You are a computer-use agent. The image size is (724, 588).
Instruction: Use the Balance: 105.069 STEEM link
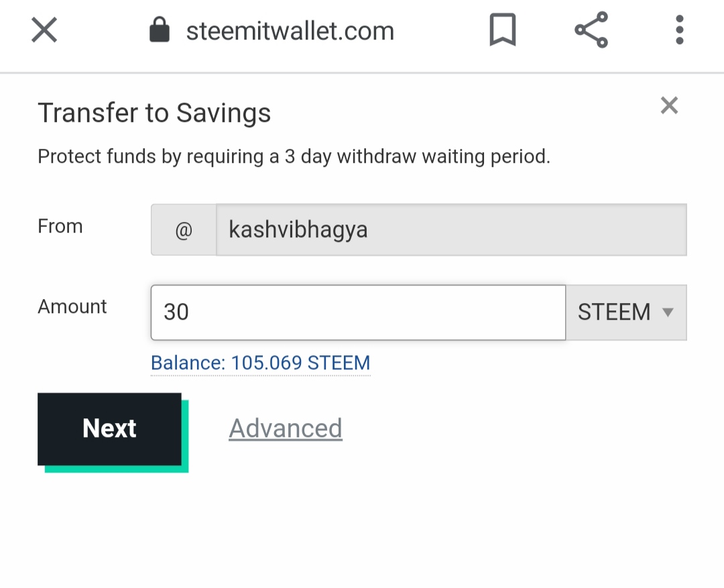pos(260,363)
